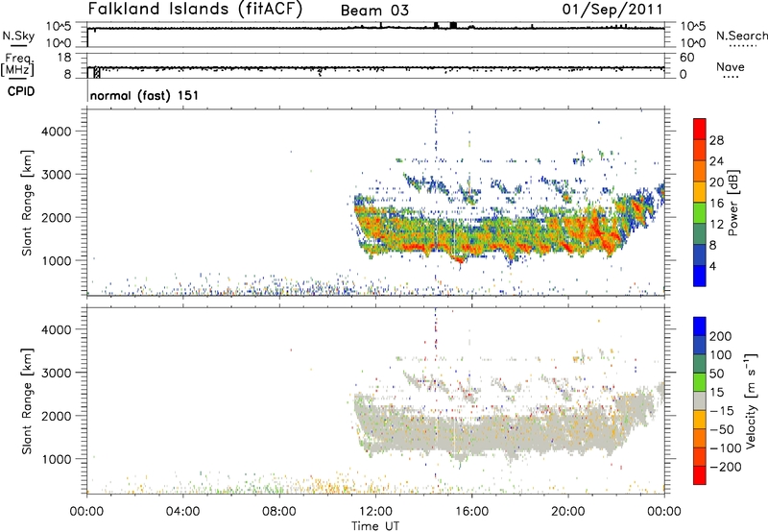Click the 'Freq.' axis label

pyautogui.click(x=19, y=59)
